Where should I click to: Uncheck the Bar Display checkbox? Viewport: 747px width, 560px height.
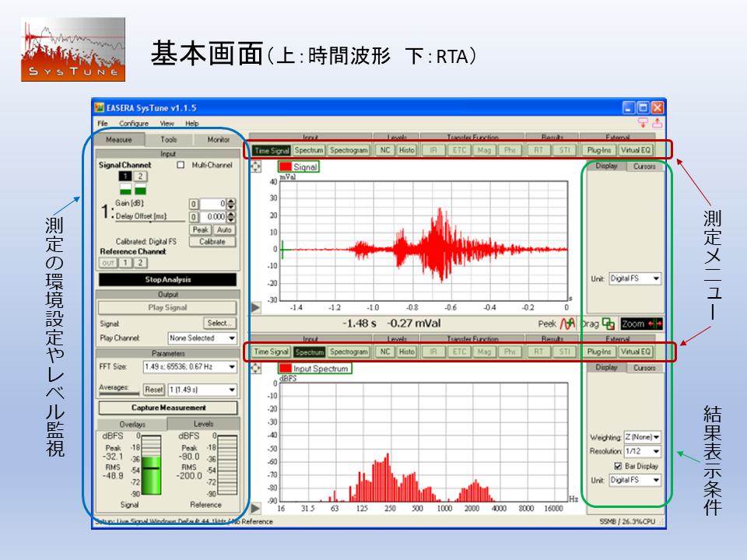618,466
